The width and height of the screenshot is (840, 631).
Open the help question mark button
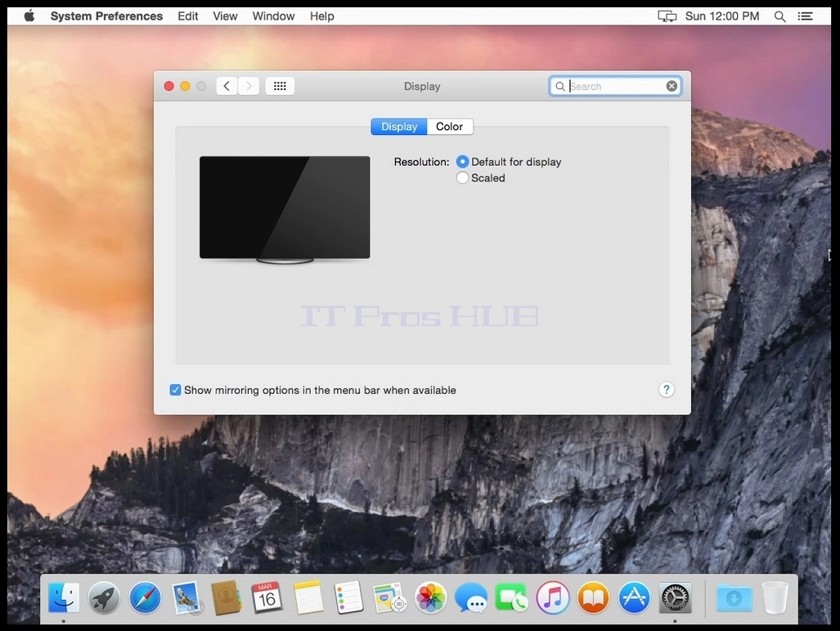click(666, 390)
